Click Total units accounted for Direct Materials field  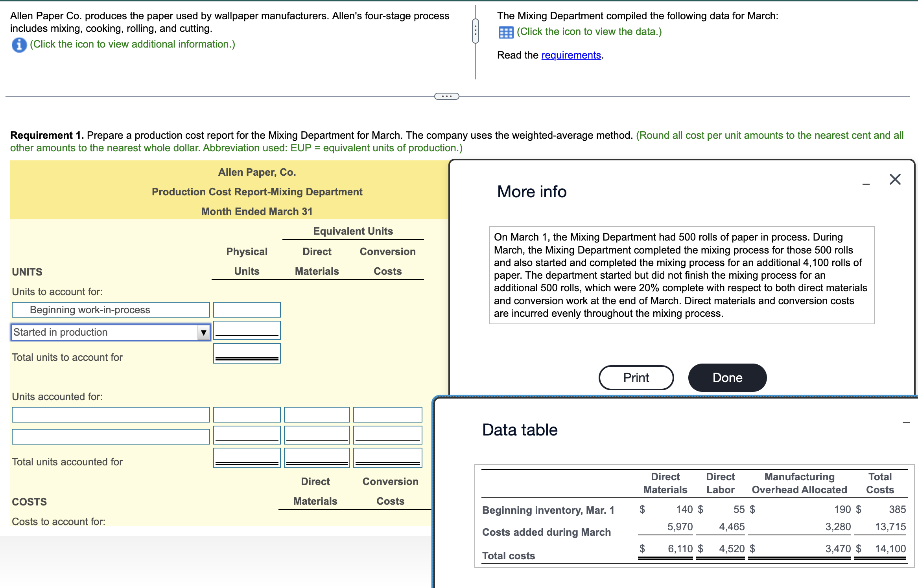point(317,457)
